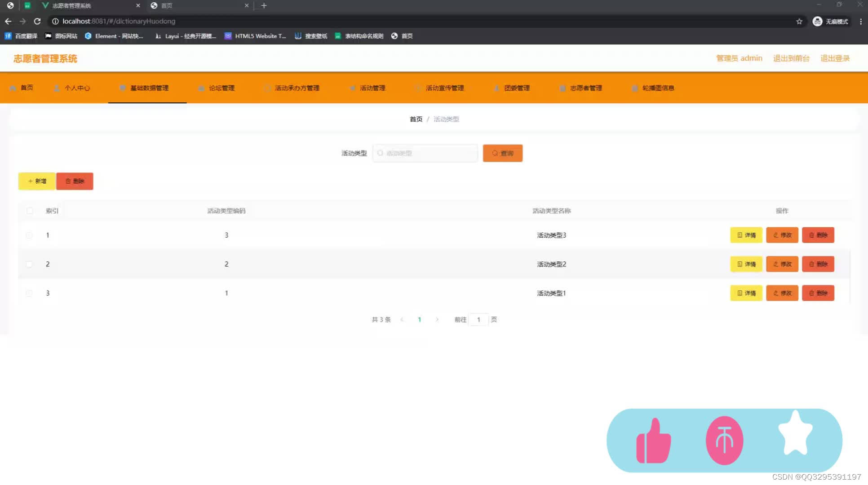View 详情 for 活动类型1
The width and height of the screenshot is (868, 485).
746,293
